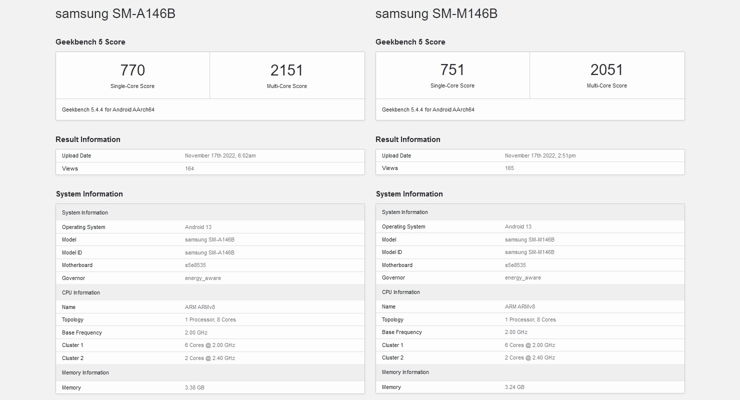Click Operating System label in SM-A146B table
The height and width of the screenshot is (400, 740).
coord(84,227)
